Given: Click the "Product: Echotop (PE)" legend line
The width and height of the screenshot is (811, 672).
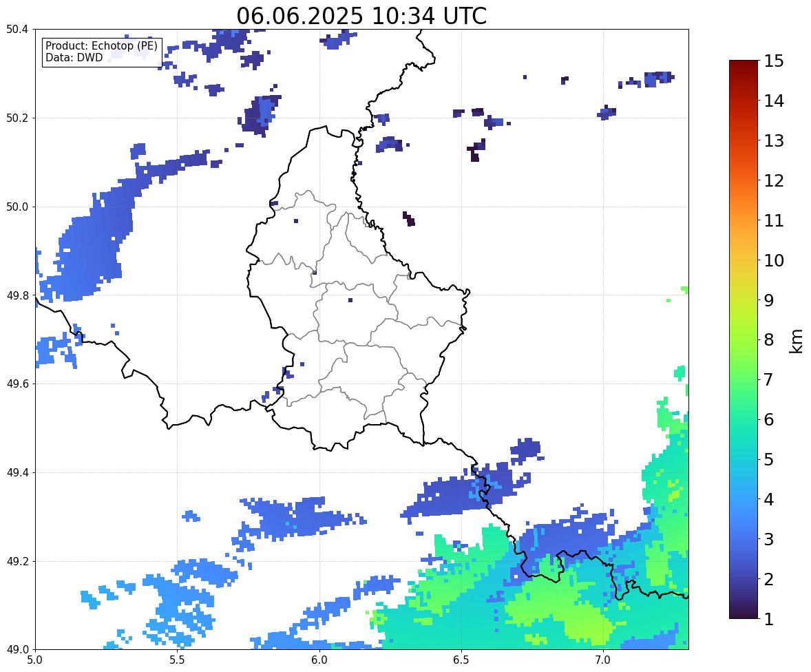Looking at the screenshot, I should (x=101, y=46).
